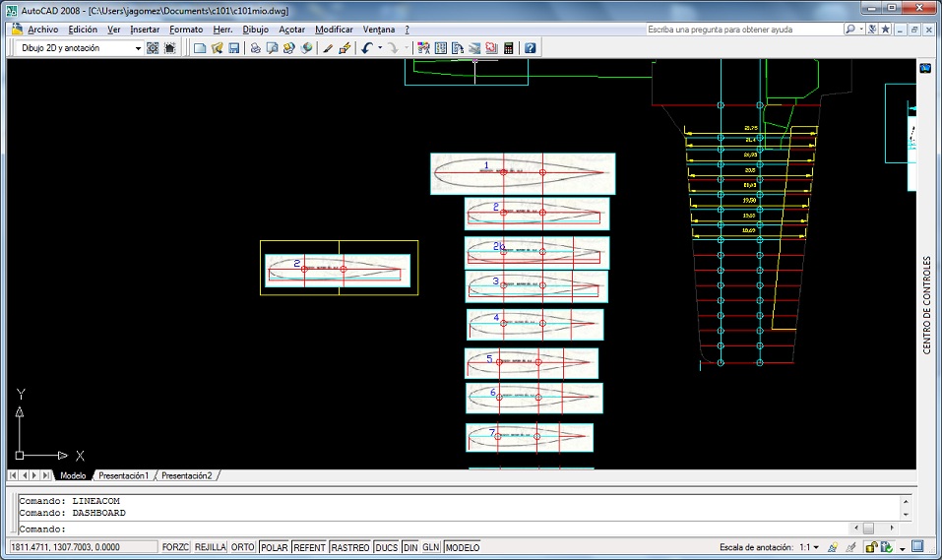Expand the 'Dibujo 2D y anotación' workspace dropdown
Screen dimensions: 942x560
click(138, 48)
